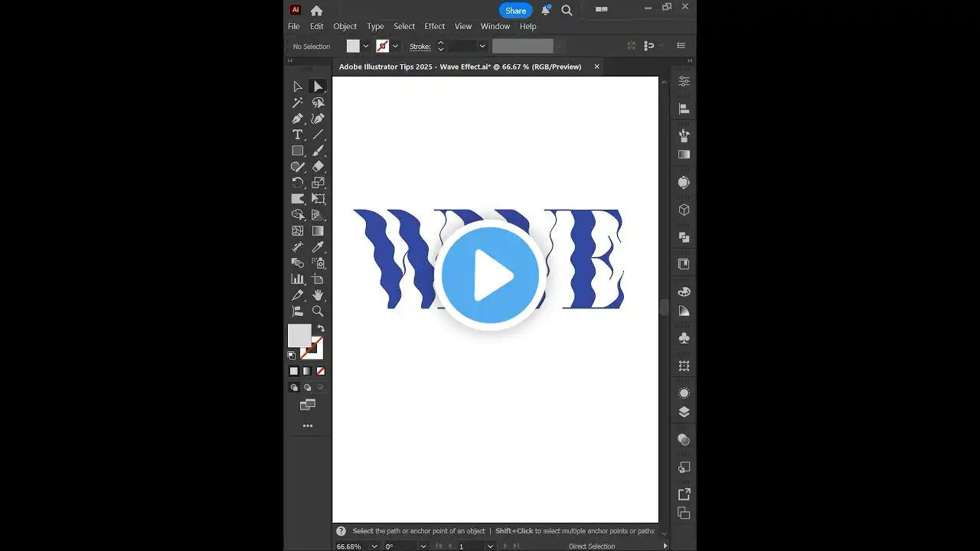Choose the Free Transform tool
The width and height of the screenshot is (980, 551).
click(318, 199)
